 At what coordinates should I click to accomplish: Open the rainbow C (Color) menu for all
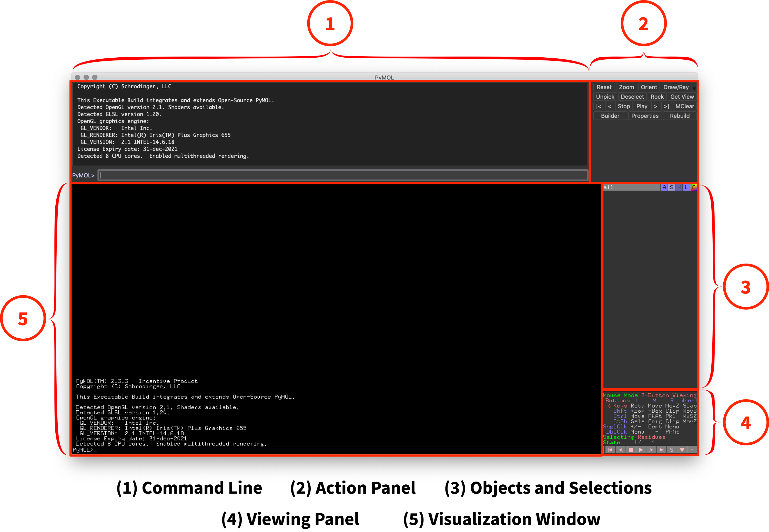[693, 187]
